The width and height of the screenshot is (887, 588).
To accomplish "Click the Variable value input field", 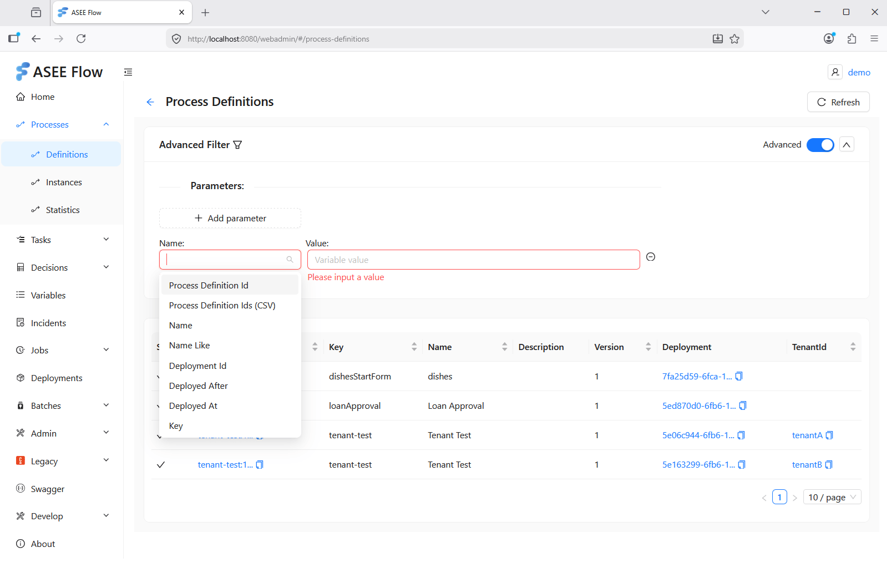I will [x=473, y=260].
